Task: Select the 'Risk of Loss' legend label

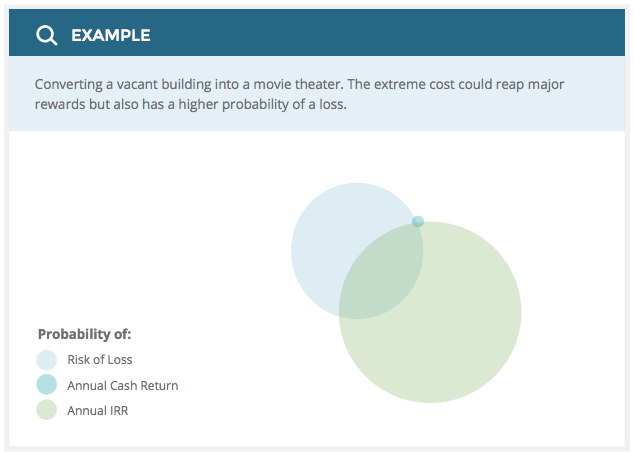Action: coord(100,360)
